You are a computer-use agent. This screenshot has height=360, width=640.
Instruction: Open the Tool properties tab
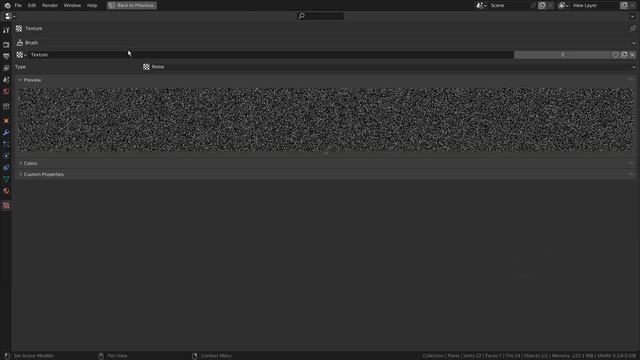[x=6, y=30]
